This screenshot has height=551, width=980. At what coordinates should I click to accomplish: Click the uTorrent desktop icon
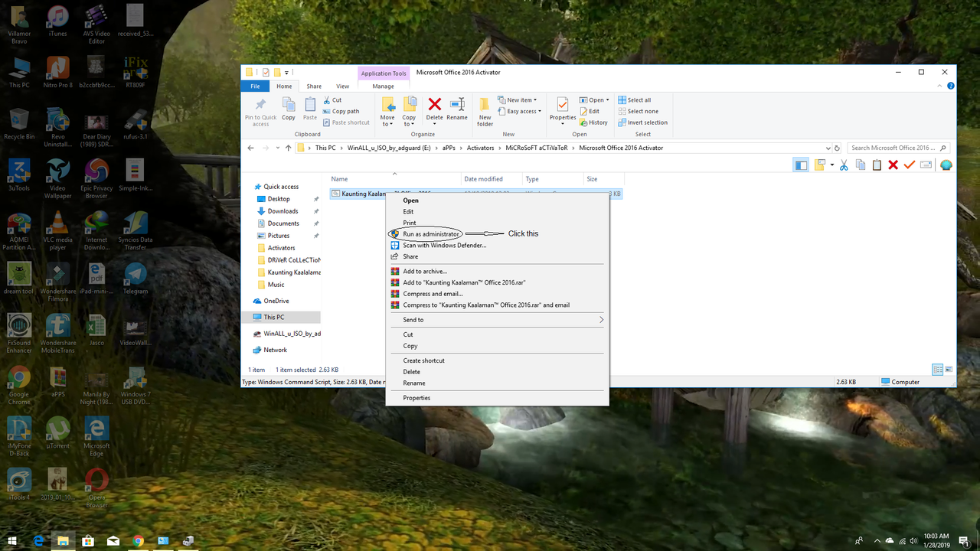[x=57, y=433]
